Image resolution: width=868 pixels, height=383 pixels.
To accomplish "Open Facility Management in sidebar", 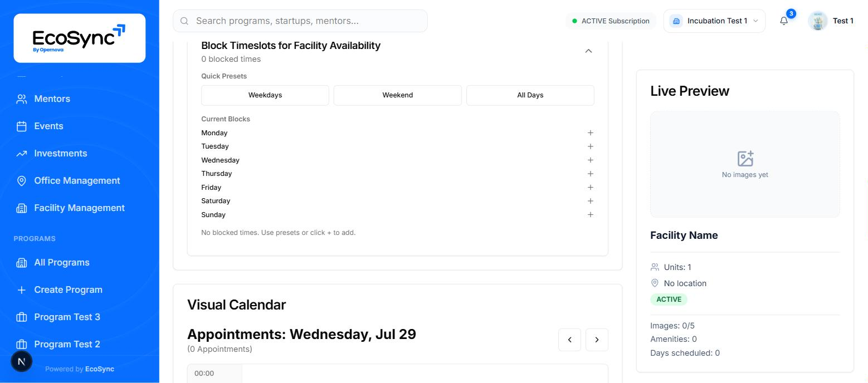I will [x=80, y=208].
